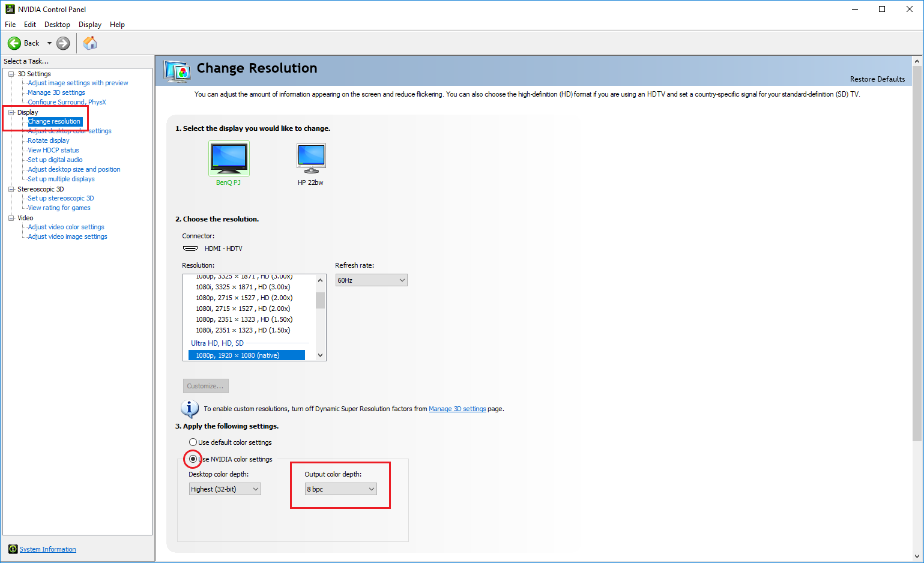The image size is (924, 563).
Task: Open Set up stereoscopic 3D task
Action: click(61, 198)
